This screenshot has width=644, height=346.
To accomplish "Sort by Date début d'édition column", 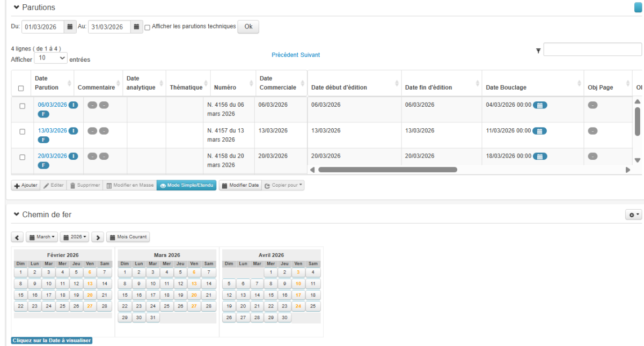I will pos(354,84).
